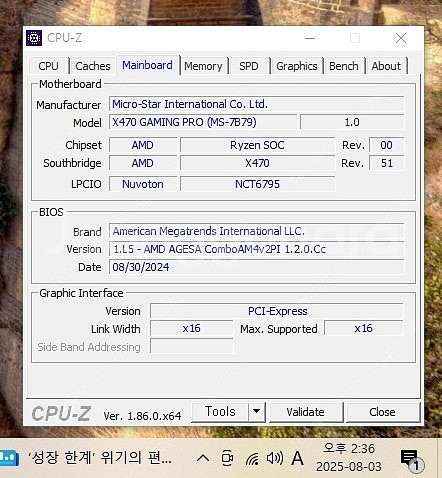Open the volume speaker tray icon

[x=275, y=458]
